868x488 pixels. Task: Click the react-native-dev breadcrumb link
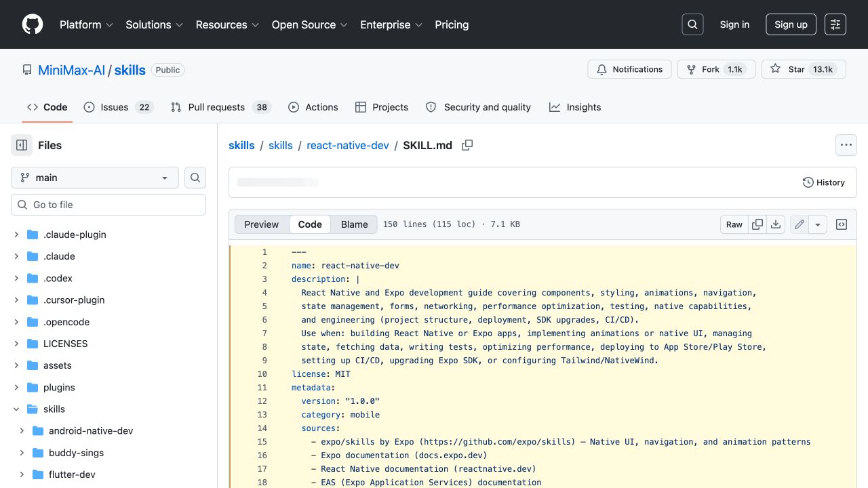point(348,145)
